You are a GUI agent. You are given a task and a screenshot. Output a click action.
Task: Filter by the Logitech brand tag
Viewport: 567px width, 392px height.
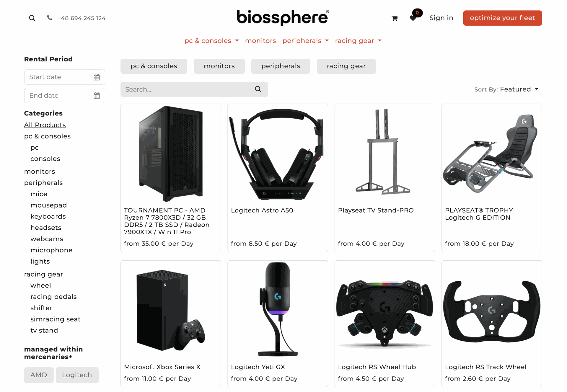coord(77,375)
